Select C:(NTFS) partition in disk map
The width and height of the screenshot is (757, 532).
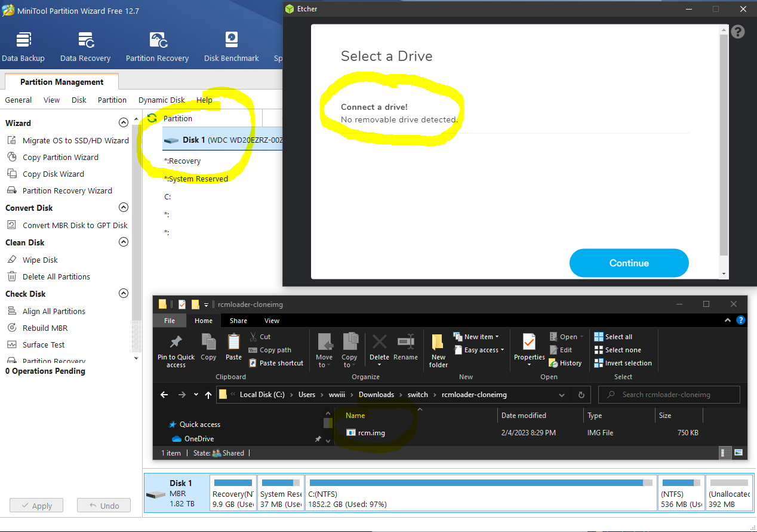(x=481, y=493)
